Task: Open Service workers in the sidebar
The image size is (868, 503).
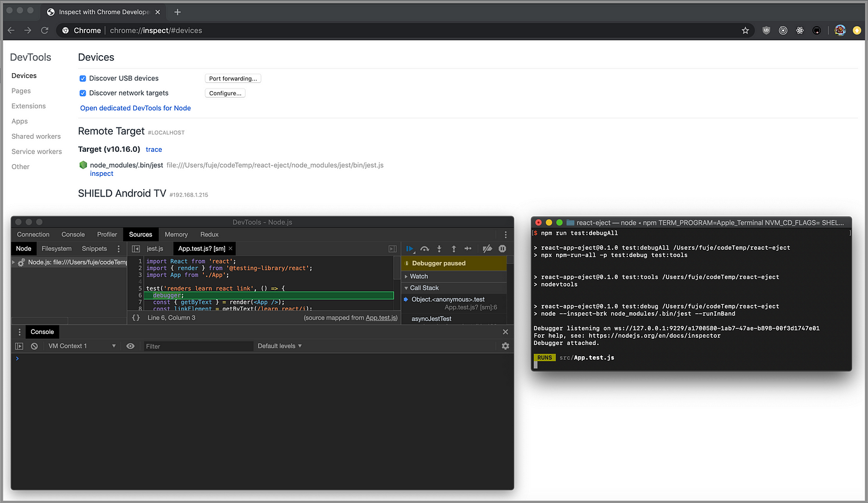Action: point(37,152)
